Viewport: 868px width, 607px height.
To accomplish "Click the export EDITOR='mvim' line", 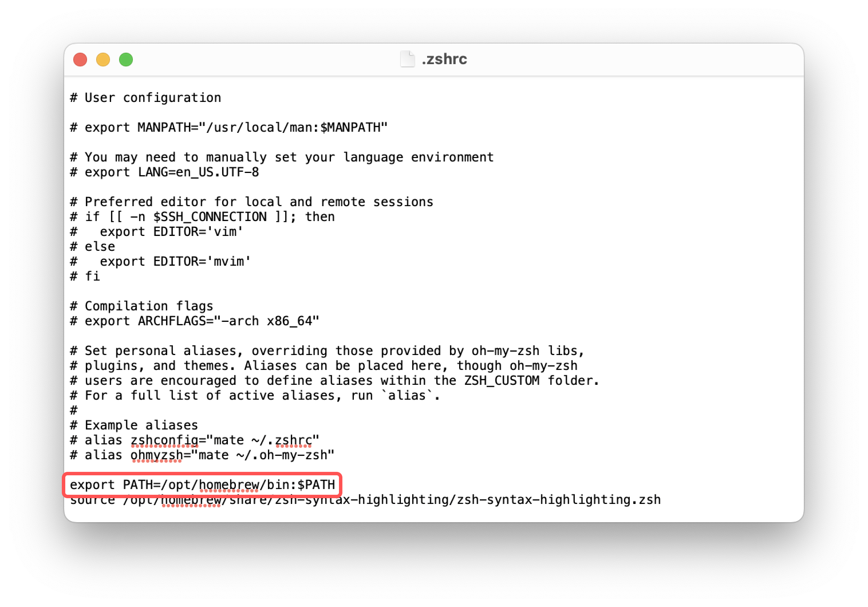I will click(160, 262).
